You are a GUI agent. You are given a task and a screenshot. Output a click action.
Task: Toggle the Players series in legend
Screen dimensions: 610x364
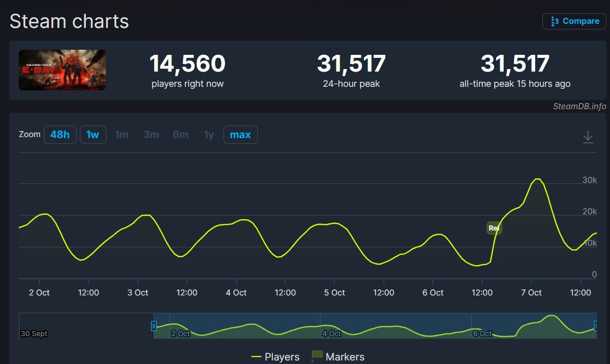pos(276,357)
